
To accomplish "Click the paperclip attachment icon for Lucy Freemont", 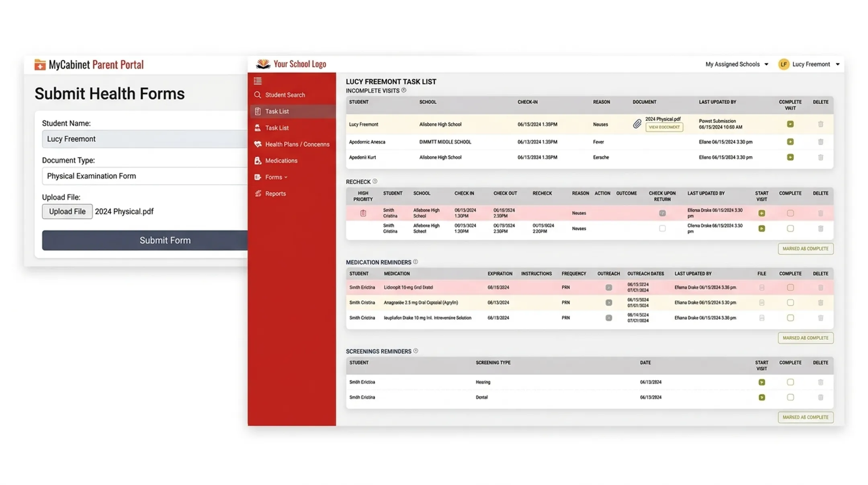I will click(637, 124).
